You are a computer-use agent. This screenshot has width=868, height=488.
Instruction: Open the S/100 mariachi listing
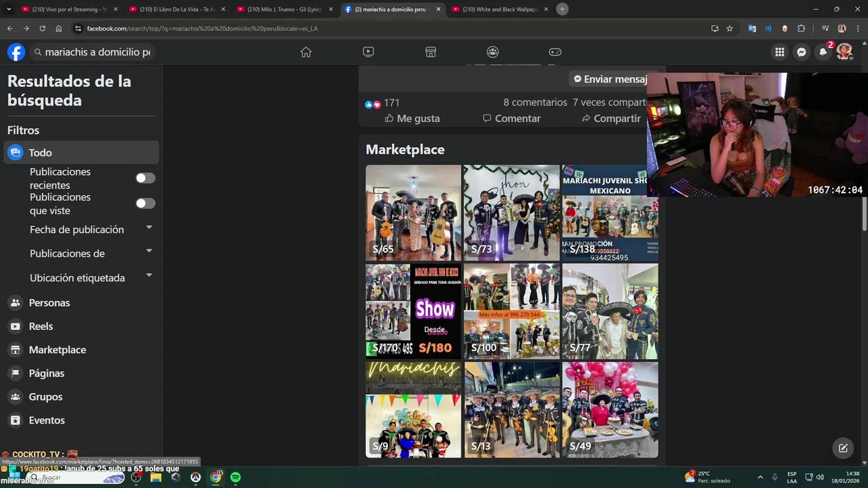(511, 311)
